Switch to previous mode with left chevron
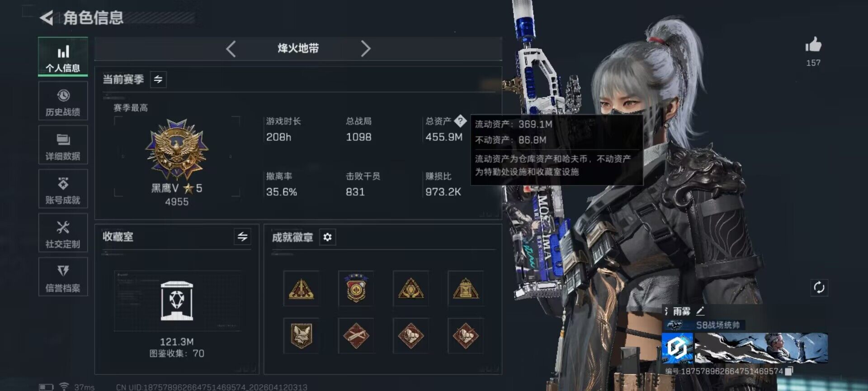The height and width of the screenshot is (391, 868). (x=231, y=48)
